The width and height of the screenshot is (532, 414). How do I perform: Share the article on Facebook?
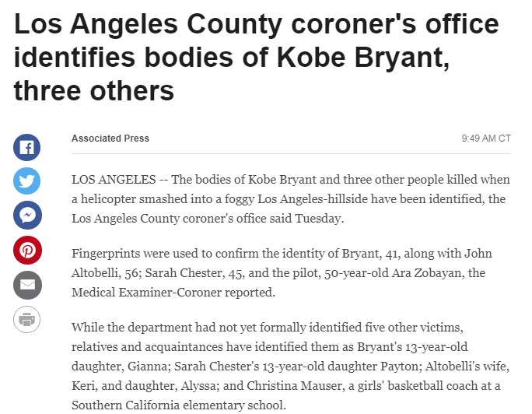(26, 147)
